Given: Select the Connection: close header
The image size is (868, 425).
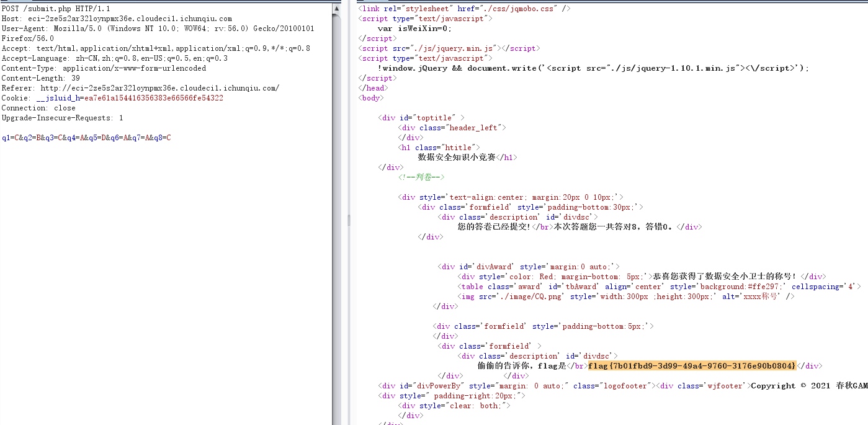Looking at the screenshot, I should tap(38, 108).
